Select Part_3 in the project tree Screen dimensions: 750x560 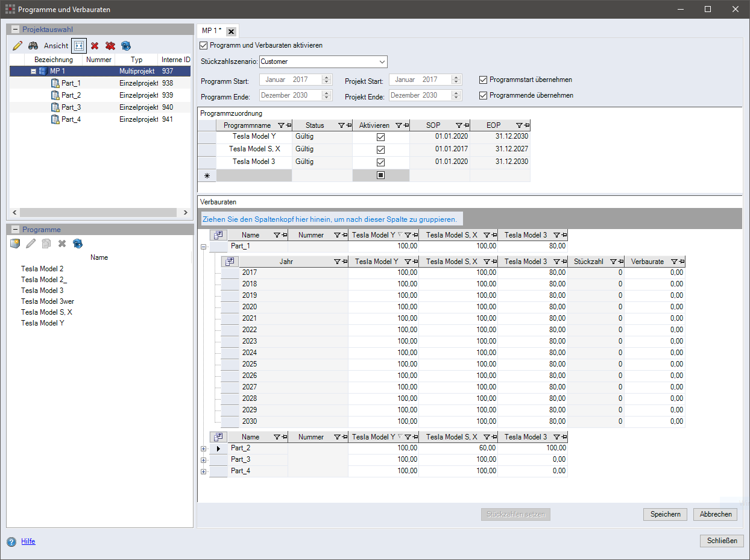tap(71, 107)
